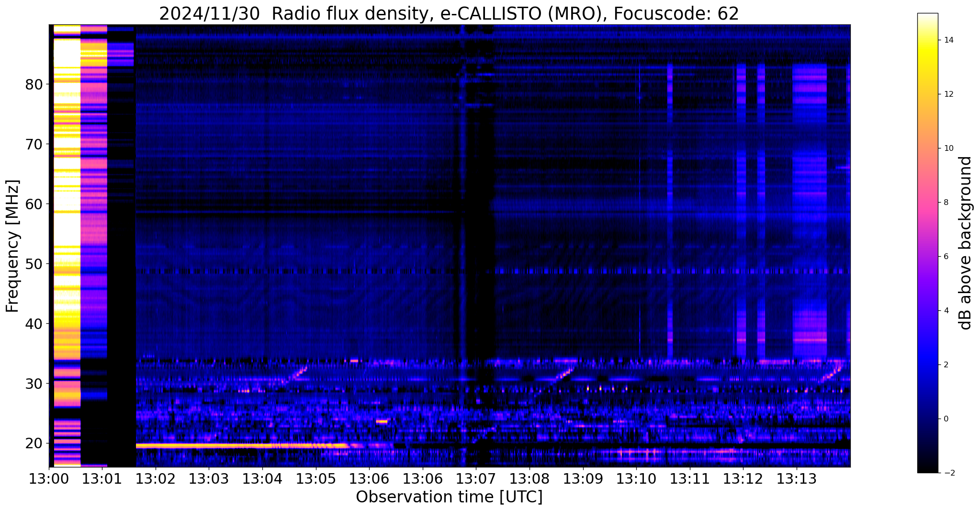Image resolution: width=980 pixels, height=511 pixels.
Task: Click the colorbar tick label 0
Action: pos(945,419)
